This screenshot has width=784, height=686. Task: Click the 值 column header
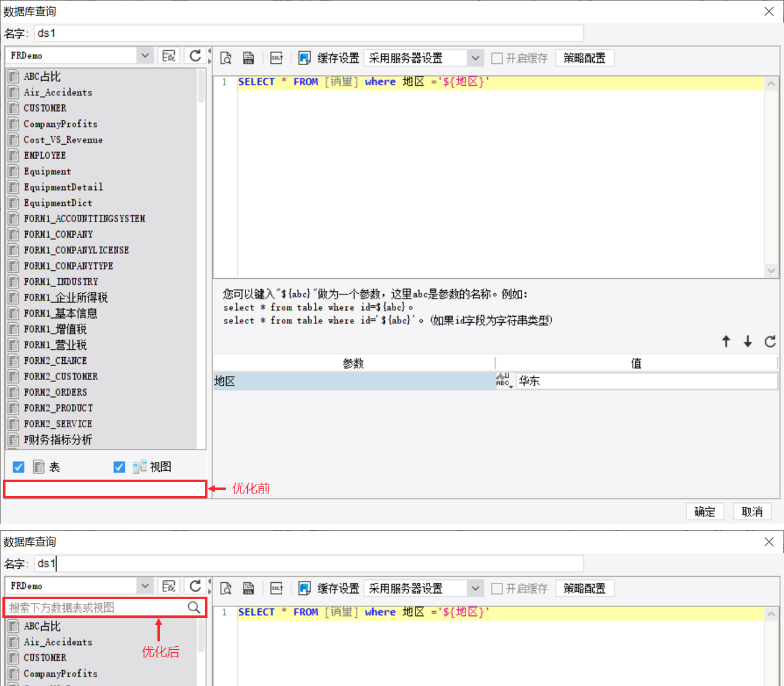click(x=636, y=363)
